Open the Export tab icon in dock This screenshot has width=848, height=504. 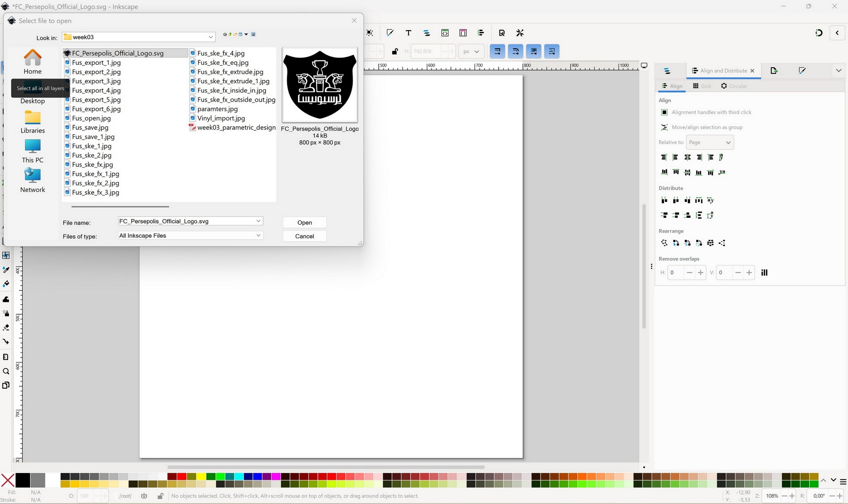(x=774, y=71)
